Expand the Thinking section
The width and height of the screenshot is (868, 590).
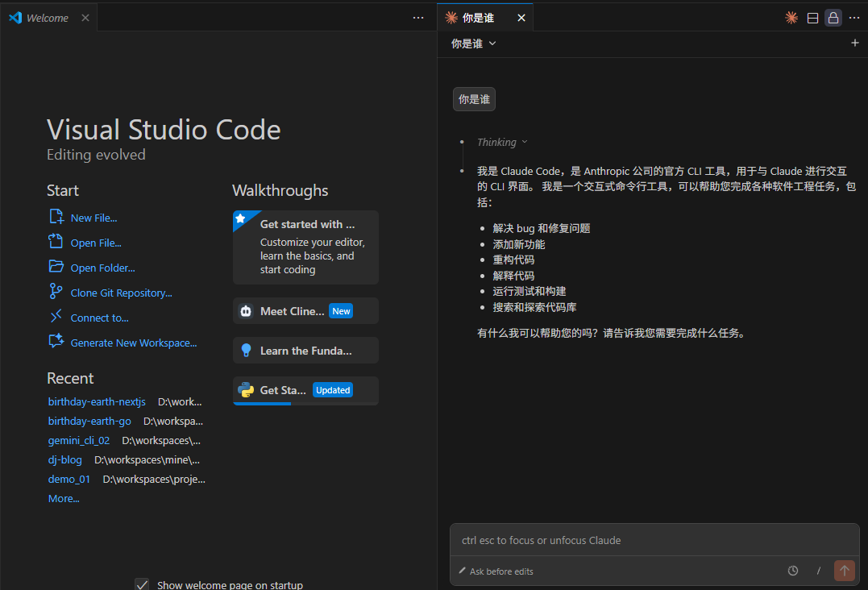coord(501,142)
